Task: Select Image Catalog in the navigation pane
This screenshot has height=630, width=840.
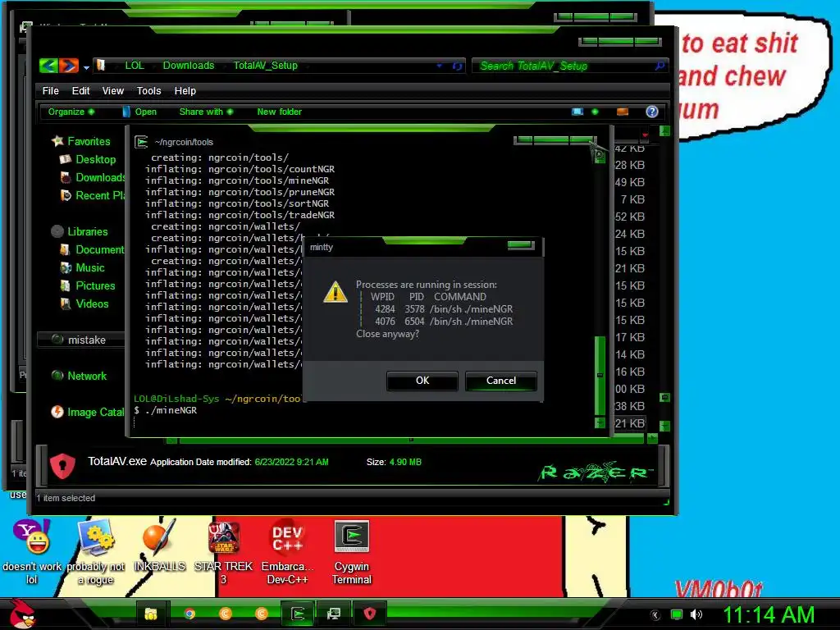Action: 88,412
